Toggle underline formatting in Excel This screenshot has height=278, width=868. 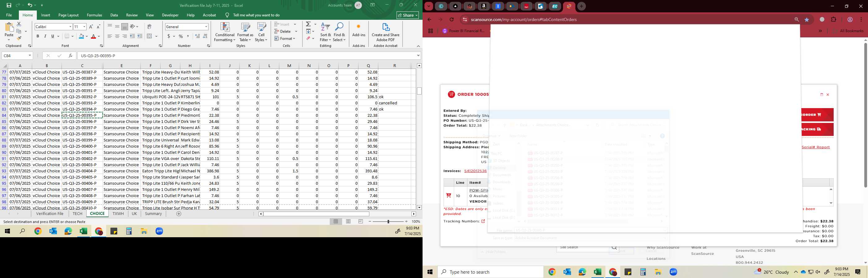click(53, 36)
